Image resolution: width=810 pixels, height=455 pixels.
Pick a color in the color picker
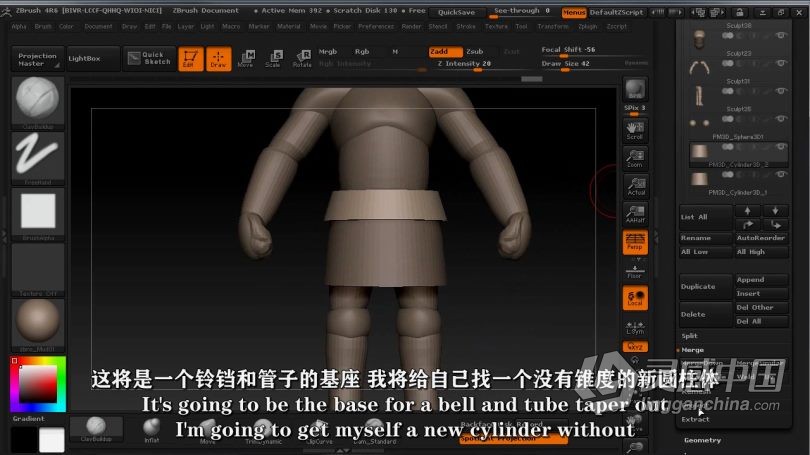(38, 384)
